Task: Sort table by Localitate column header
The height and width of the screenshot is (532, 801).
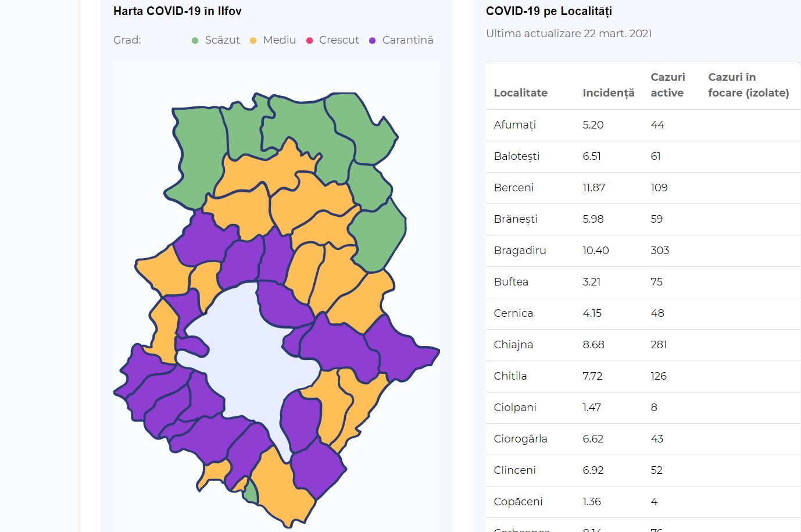Action: pos(521,93)
